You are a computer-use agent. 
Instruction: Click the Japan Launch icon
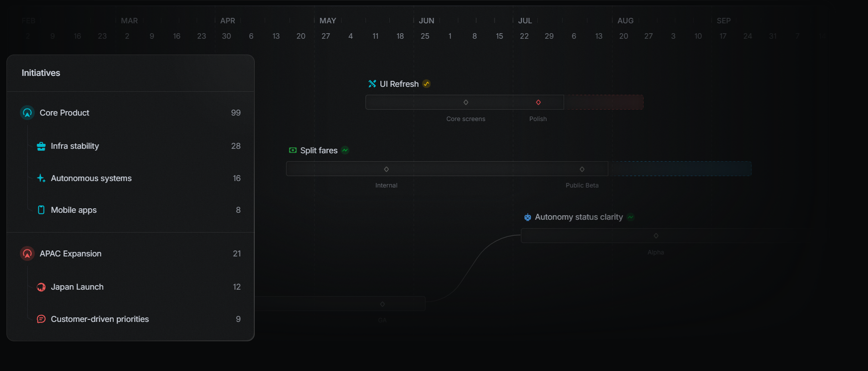pos(41,287)
